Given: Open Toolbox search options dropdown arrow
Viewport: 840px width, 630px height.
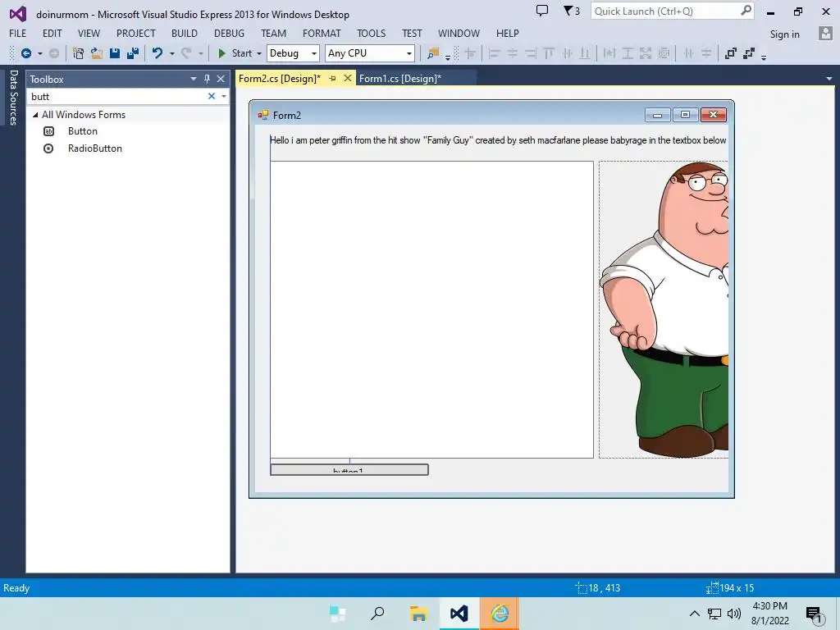Looking at the screenshot, I should click(224, 97).
